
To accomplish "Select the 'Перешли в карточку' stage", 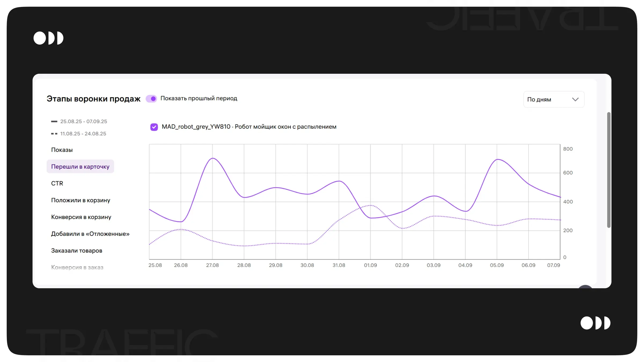I will tap(80, 167).
